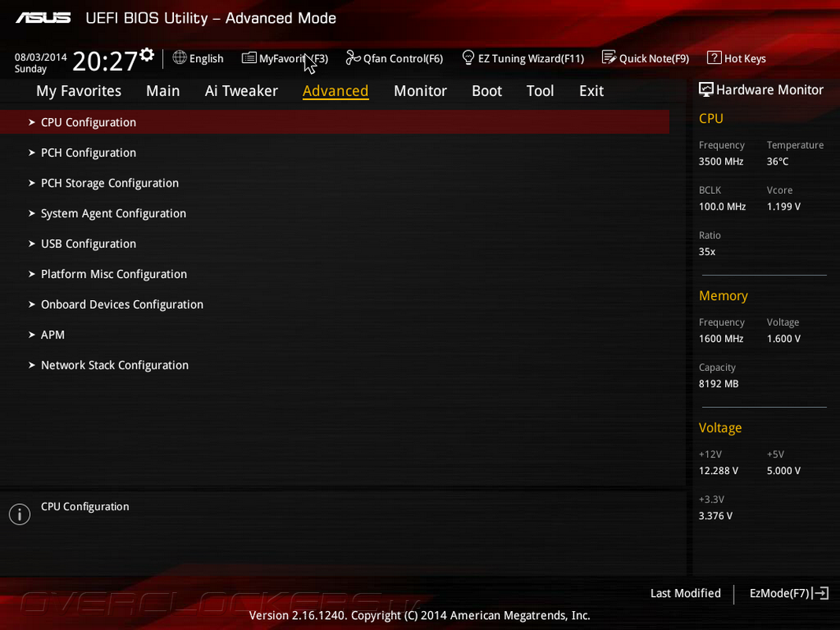Click the EZ Tuning Wizard lightbulb icon
840x630 pixels.
[x=468, y=57]
